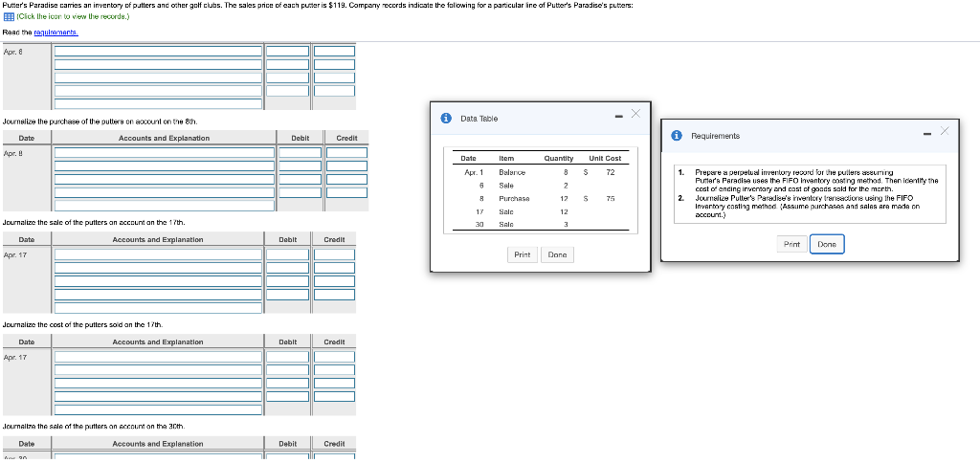Image resolution: width=980 pixels, height=463 pixels.
Task: Click first credit field for Apr. 17 sale
Action: click(334, 254)
